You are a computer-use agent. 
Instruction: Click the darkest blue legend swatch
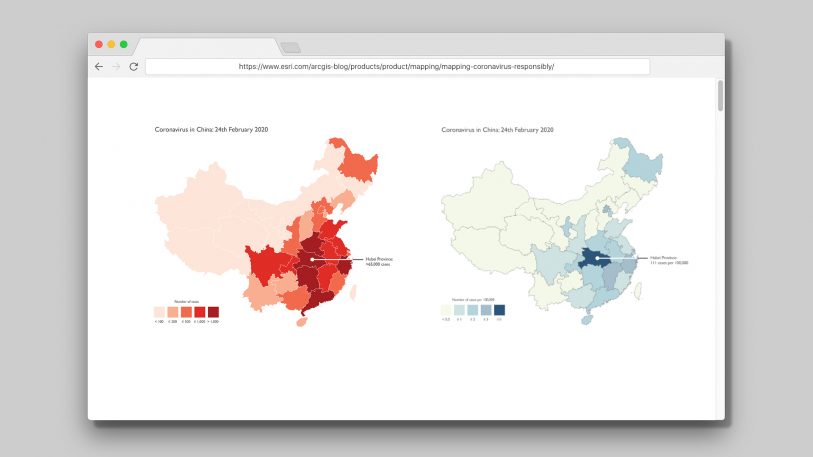(x=500, y=310)
